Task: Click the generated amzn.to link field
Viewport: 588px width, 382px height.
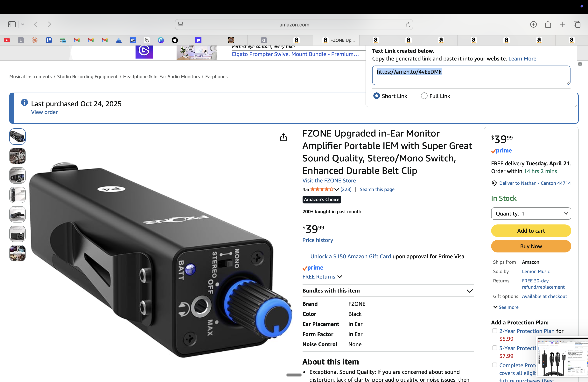Action: tap(471, 75)
